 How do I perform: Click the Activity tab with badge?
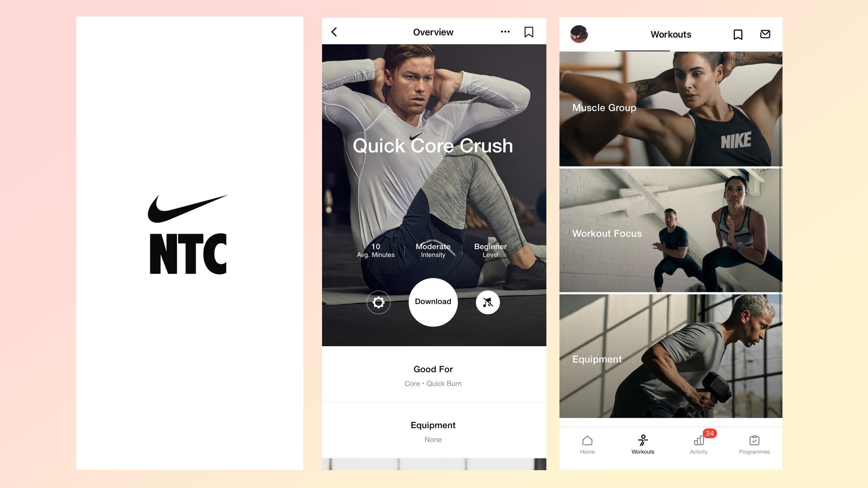point(699,443)
